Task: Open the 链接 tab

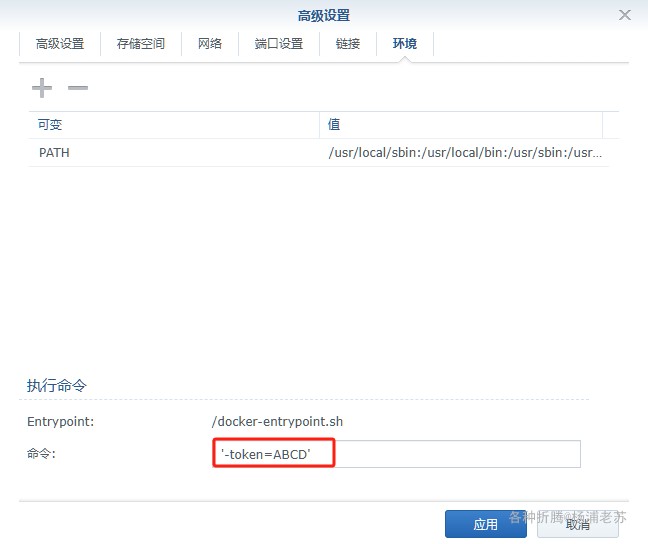Action: coord(348,44)
